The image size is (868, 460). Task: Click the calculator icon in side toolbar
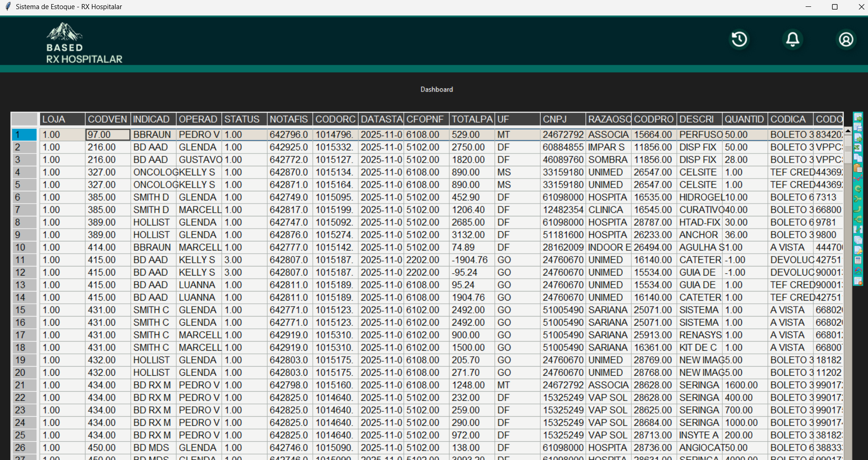coord(858,261)
